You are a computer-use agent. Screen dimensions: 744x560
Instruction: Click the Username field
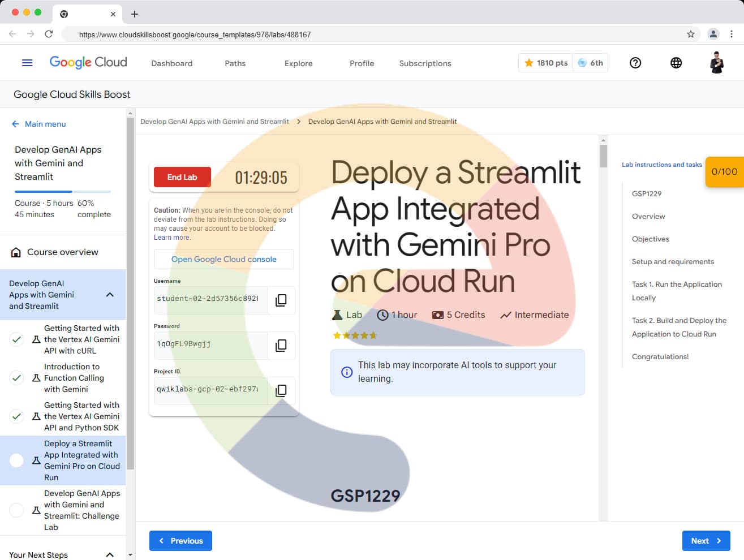pos(210,300)
